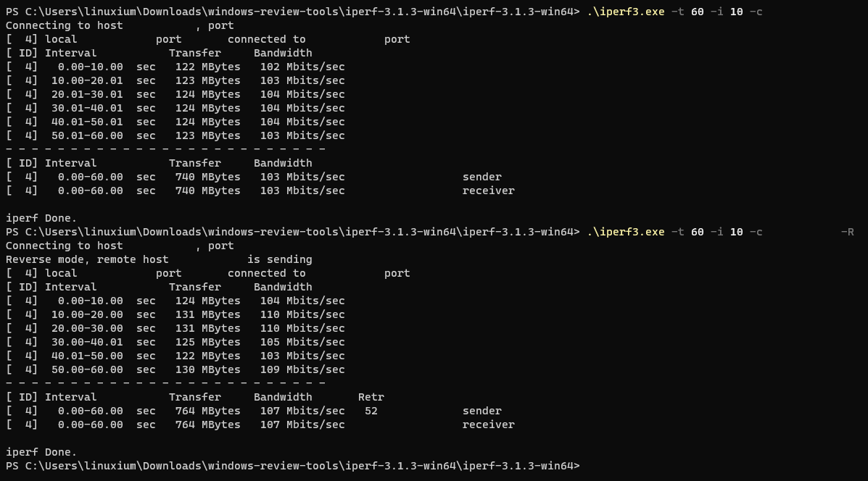Screen dimensions: 868x481
Task: Click the 764 MBytes receiver row
Action: point(260,424)
